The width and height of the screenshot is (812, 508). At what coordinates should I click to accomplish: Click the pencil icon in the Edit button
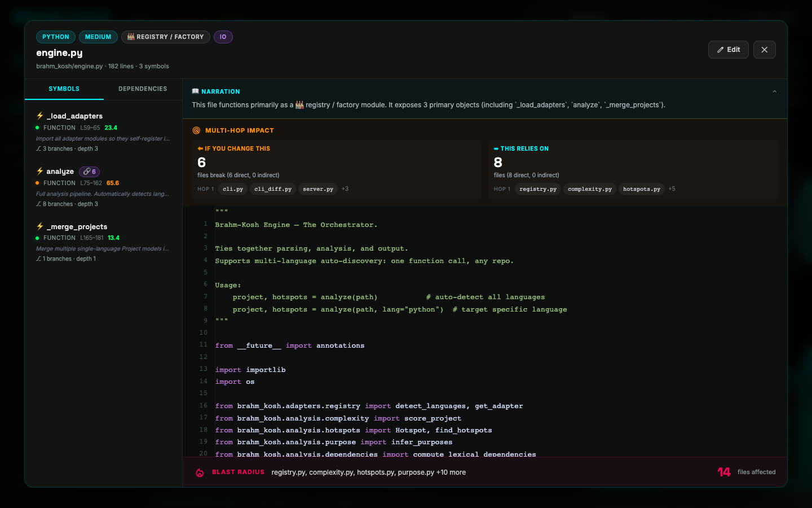coord(720,50)
